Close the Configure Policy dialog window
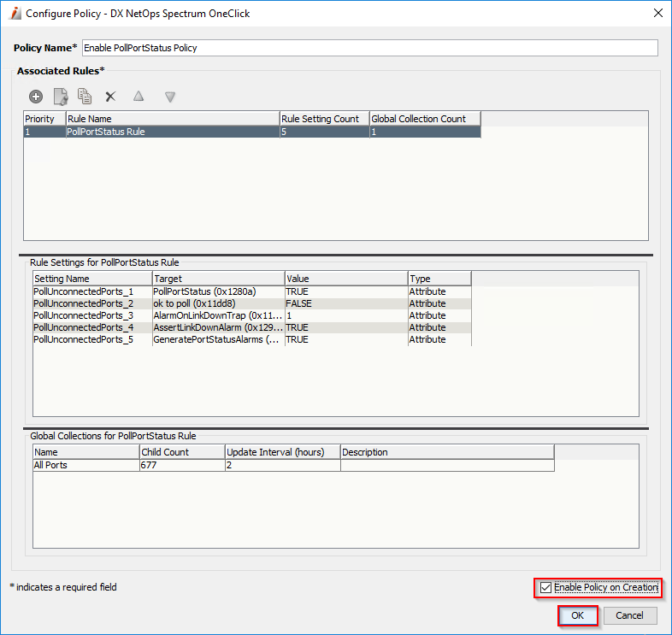 pyautogui.click(x=657, y=14)
